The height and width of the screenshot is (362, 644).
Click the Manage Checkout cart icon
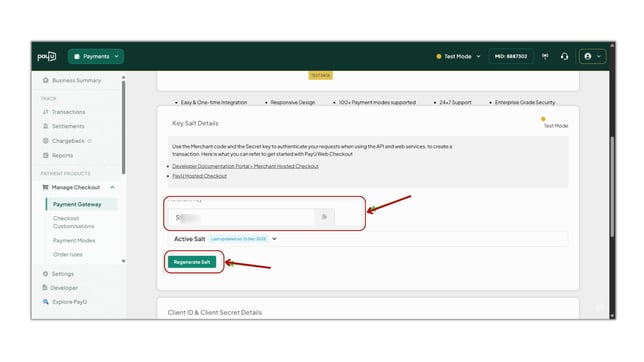46,187
